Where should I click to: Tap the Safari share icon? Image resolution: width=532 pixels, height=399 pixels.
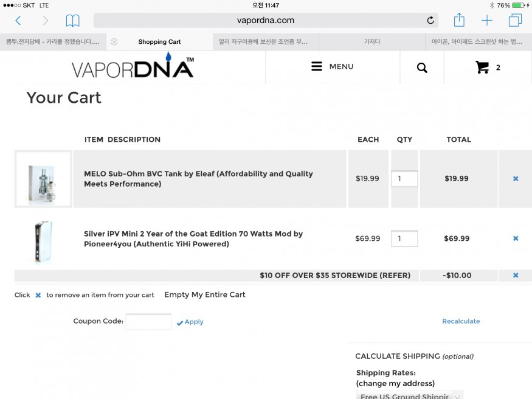pyautogui.click(x=459, y=19)
